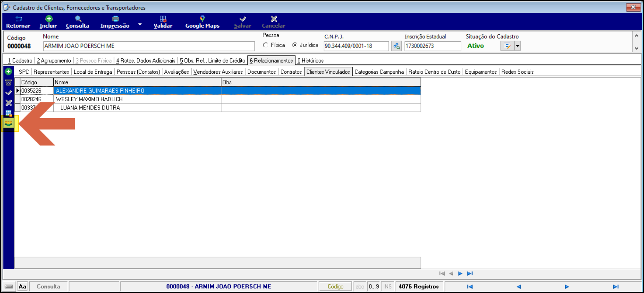
Task: Open the Equipamentos sub-tab
Action: tap(481, 72)
